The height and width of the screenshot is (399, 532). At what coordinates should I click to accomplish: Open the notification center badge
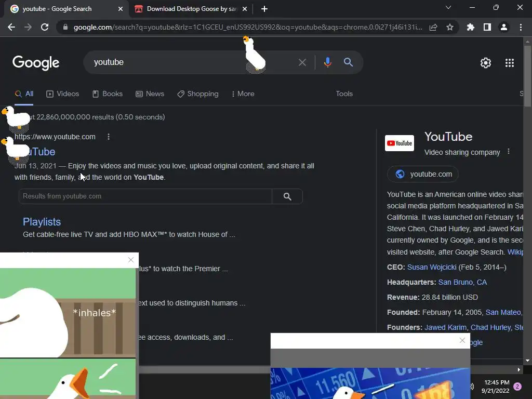(x=517, y=387)
